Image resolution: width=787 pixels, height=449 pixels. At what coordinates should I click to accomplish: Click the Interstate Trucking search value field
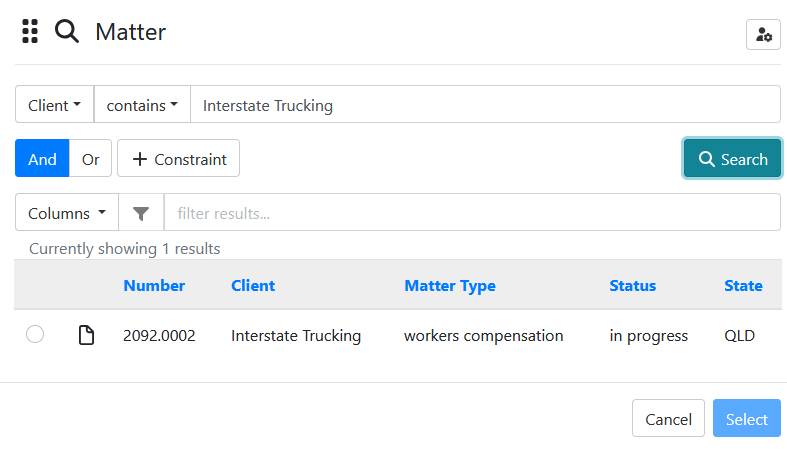point(485,104)
